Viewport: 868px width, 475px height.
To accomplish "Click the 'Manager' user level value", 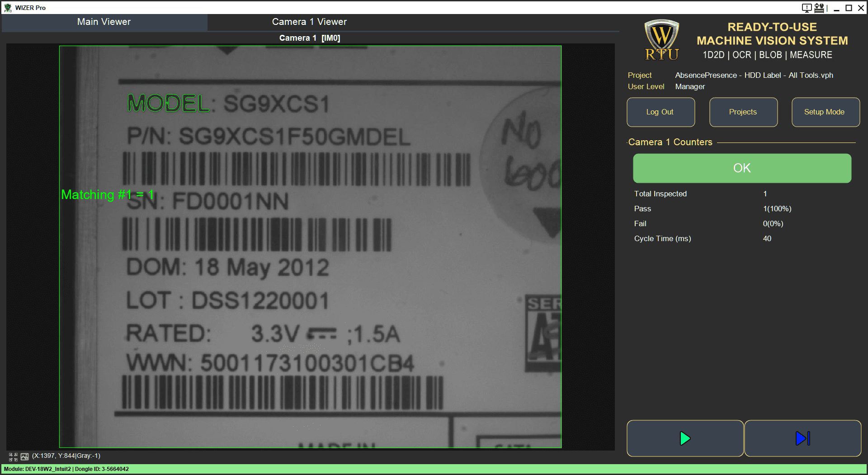I will [x=690, y=86].
